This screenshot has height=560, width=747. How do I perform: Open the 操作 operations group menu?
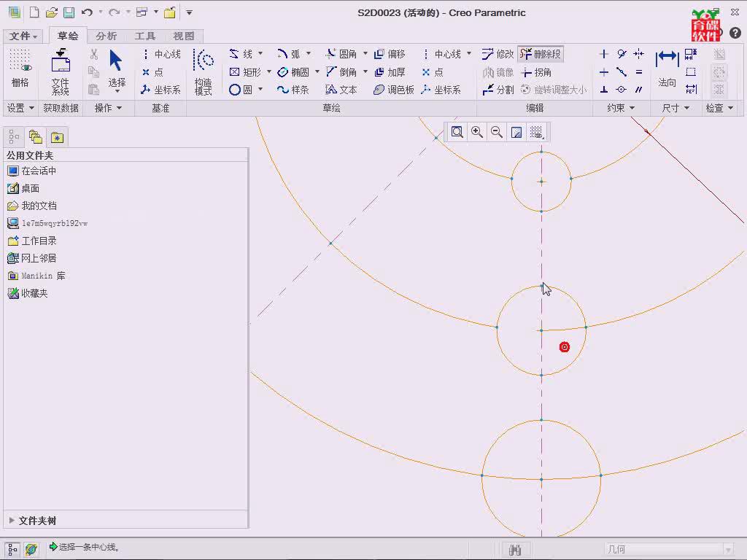(x=108, y=108)
